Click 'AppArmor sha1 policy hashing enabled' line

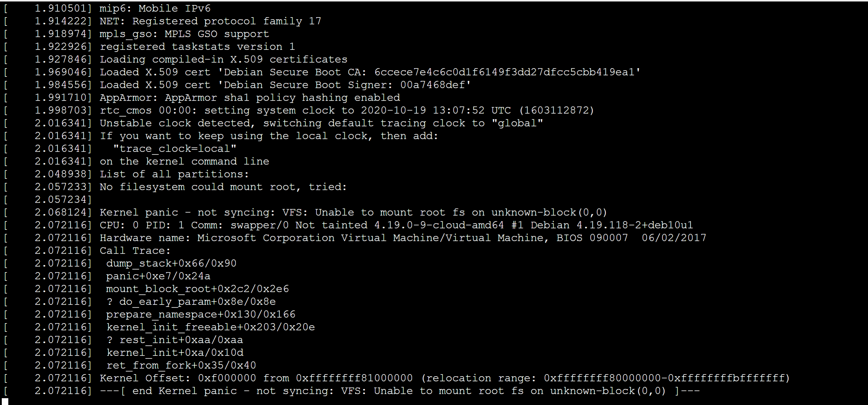(250, 98)
